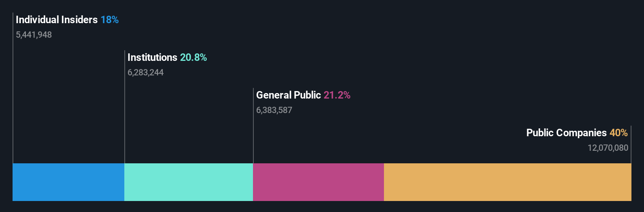This screenshot has height=212, width=644.
Task: Click the orange Public Companies bar segment
Action: (508, 182)
